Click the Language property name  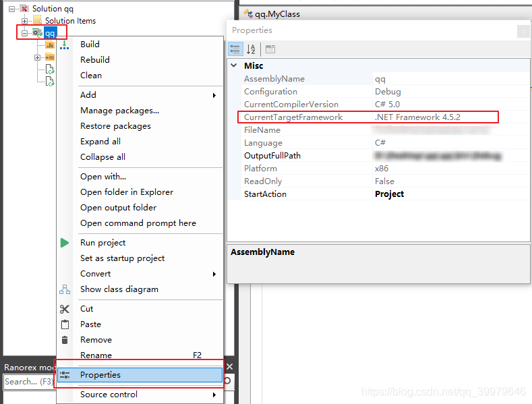(263, 143)
